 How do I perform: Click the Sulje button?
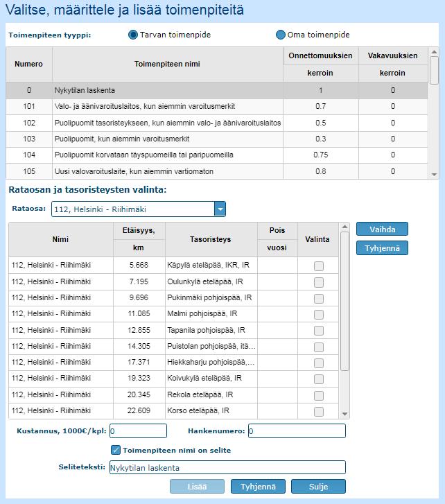coord(318,486)
